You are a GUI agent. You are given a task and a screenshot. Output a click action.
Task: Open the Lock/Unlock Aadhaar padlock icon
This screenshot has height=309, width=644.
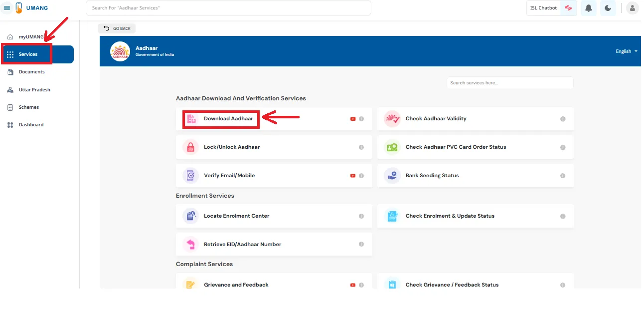pos(190,147)
